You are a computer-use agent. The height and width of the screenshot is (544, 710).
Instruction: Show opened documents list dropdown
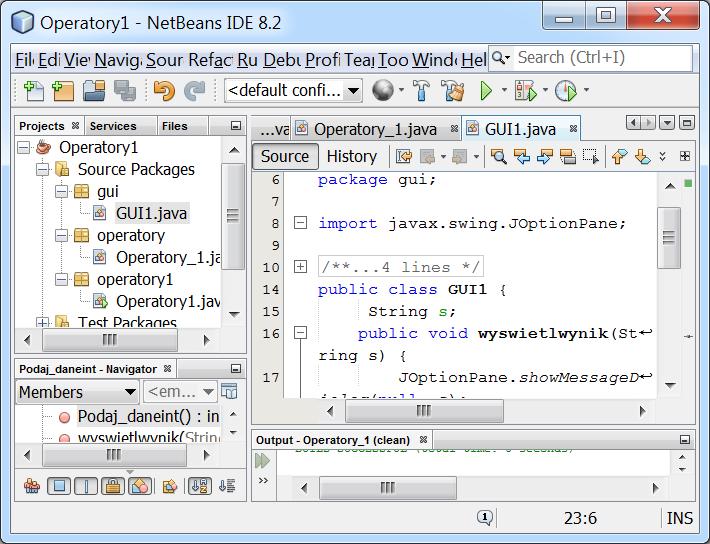tap(667, 122)
